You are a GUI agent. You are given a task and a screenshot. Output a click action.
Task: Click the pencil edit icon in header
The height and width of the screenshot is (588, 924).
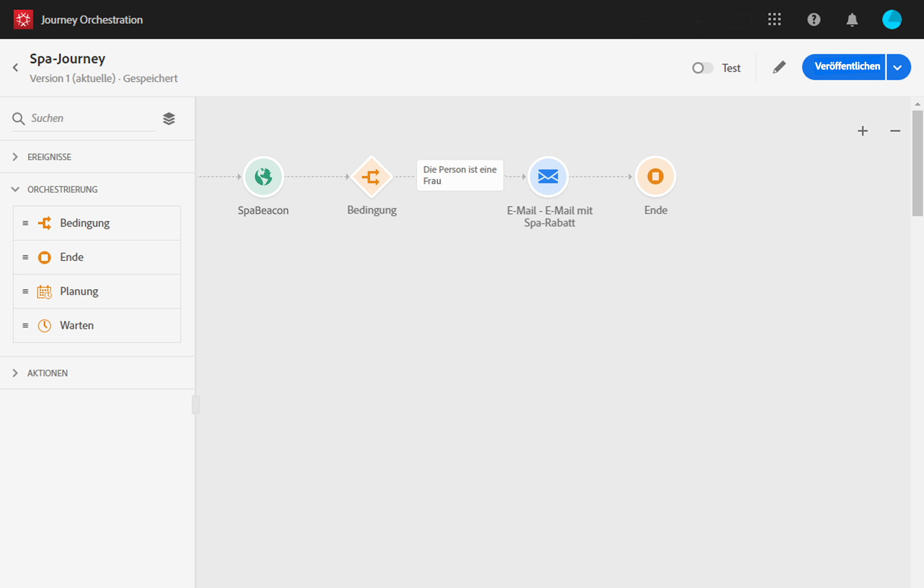click(x=779, y=67)
